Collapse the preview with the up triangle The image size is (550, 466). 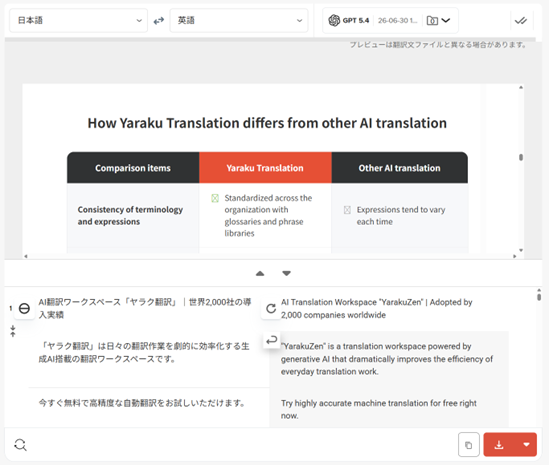click(x=260, y=273)
